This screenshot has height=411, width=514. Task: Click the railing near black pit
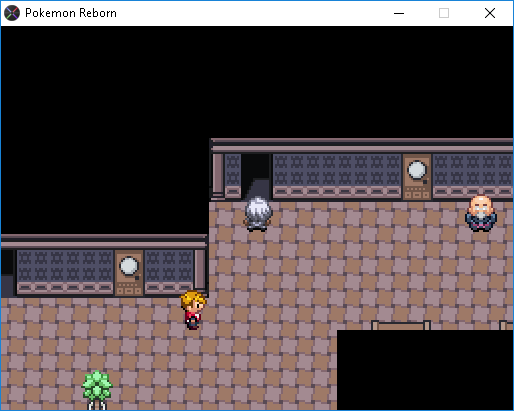(401, 325)
